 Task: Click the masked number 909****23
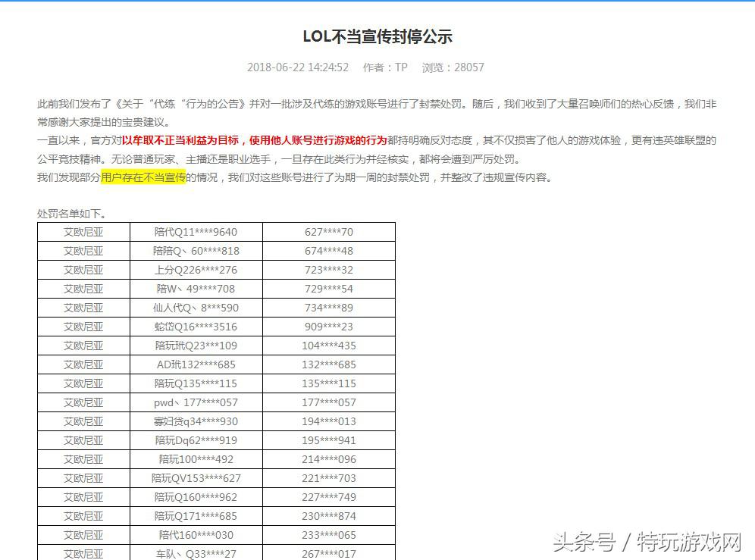point(327,327)
